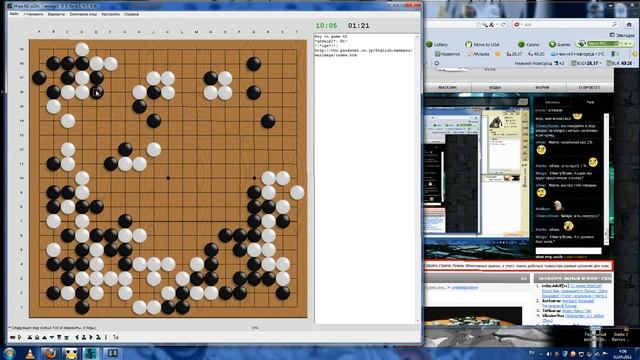Click the pandanet URL in the message panel
The height and width of the screenshot is (360, 640).
click(x=363, y=53)
